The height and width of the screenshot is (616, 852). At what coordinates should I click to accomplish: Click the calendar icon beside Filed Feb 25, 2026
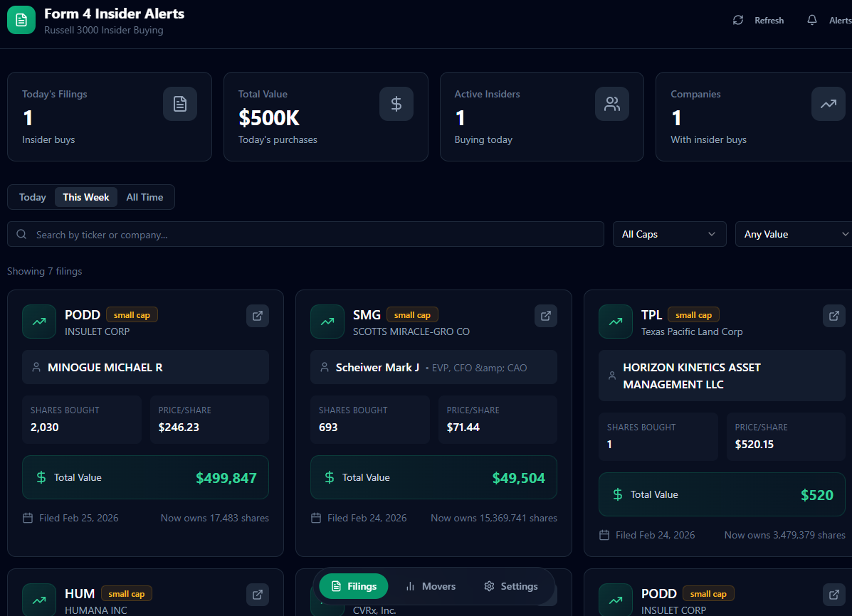[x=28, y=518]
